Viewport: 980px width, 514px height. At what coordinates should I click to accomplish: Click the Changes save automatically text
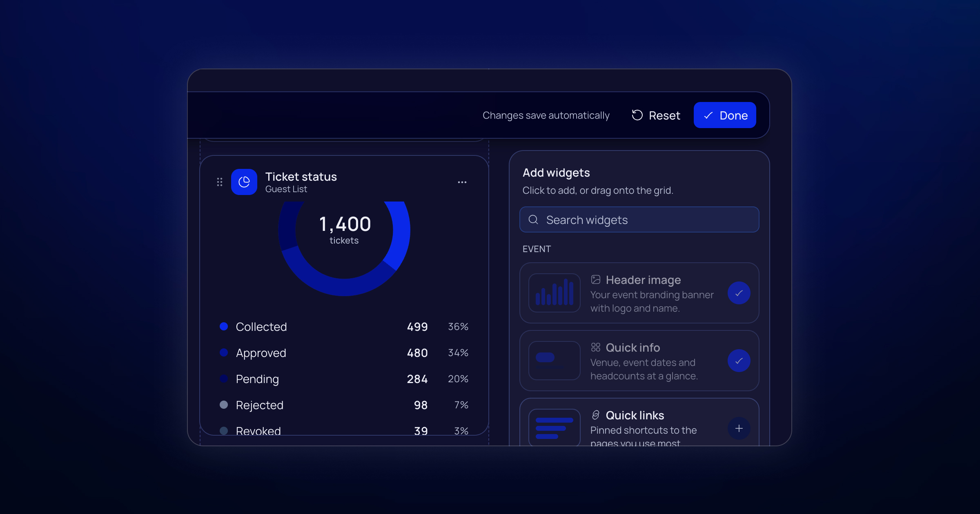point(546,115)
